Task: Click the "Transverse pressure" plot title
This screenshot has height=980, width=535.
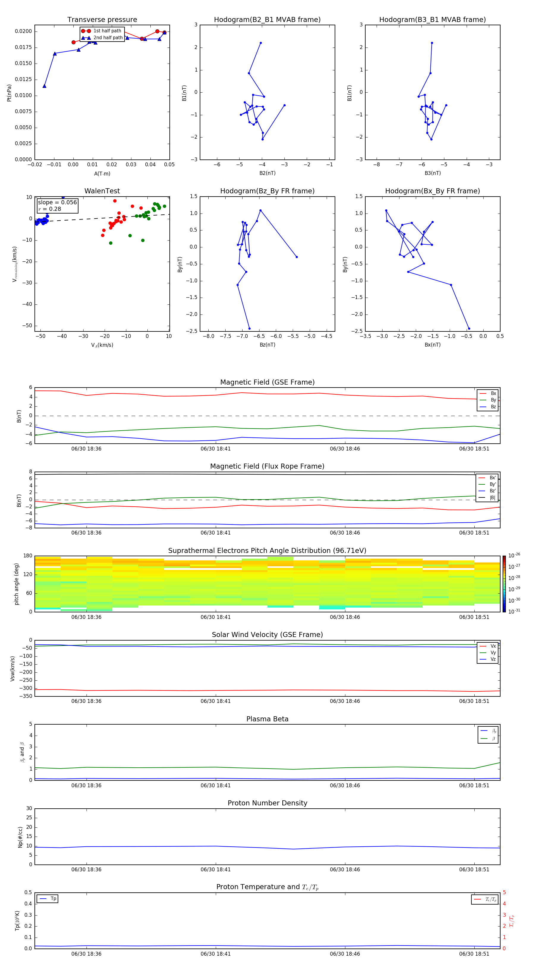Action: (102, 20)
